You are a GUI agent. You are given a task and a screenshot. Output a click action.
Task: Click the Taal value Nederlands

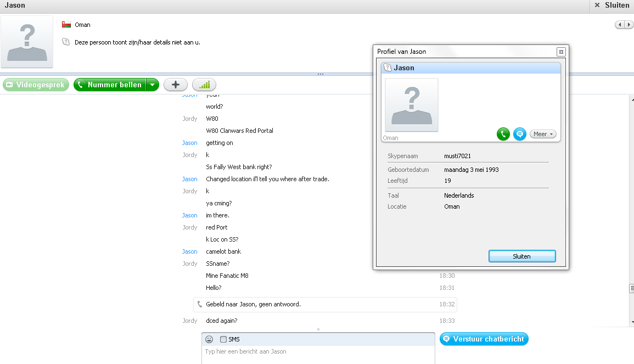point(459,195)
